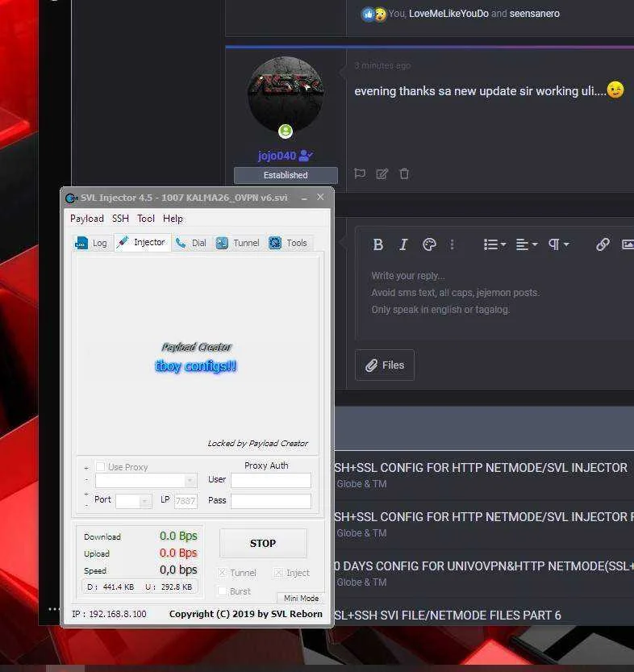This screenshot has width=634, height=672.
Task: Click the Proxy Auth User field
Action: [x=271, y=480]
